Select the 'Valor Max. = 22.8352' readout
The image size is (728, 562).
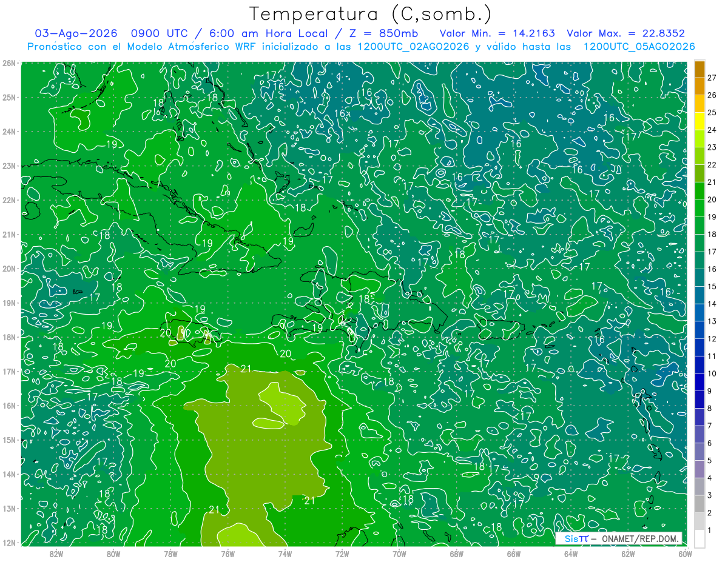pos(625,33)
